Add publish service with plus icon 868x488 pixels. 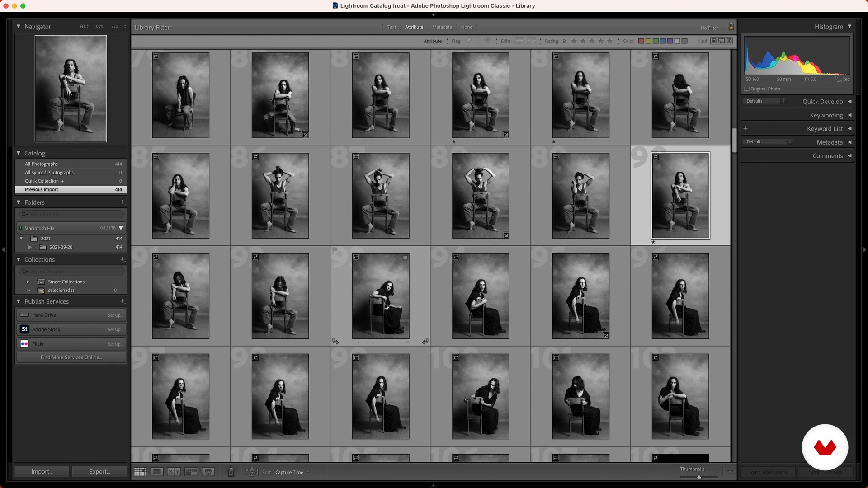123,301
